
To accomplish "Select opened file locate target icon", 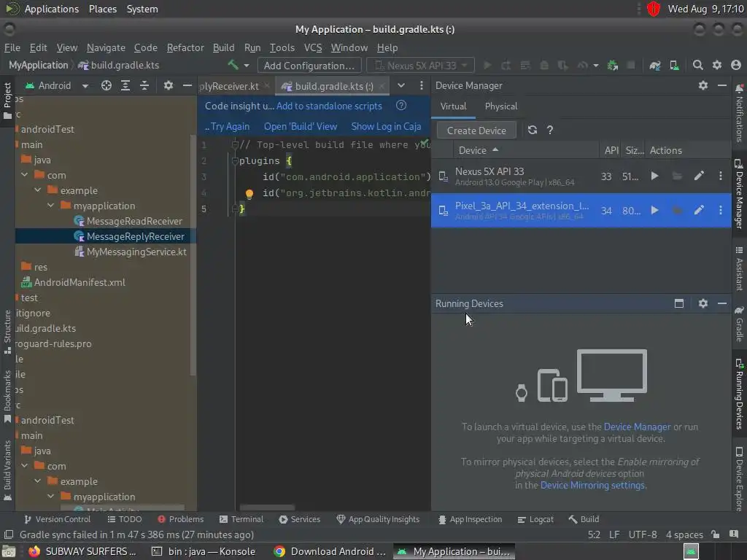I will [x=107, y=85].
